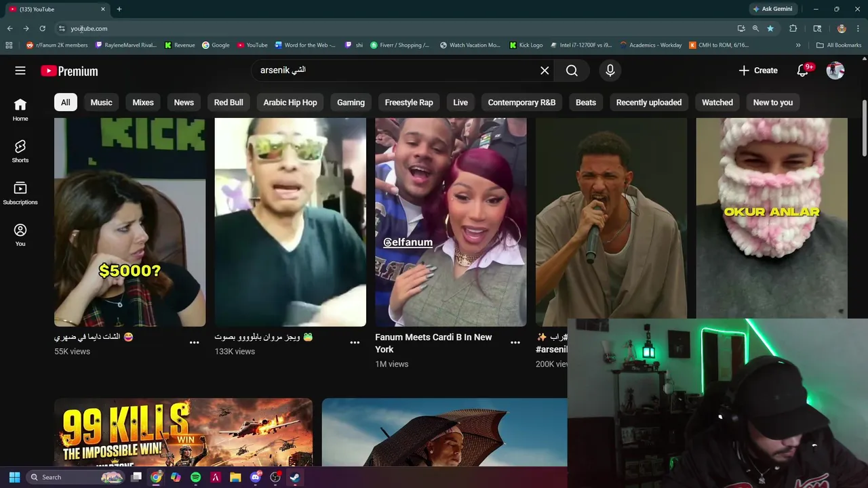Open Spotify from the taskbar
868x488 pixels.
pos(195,477)
